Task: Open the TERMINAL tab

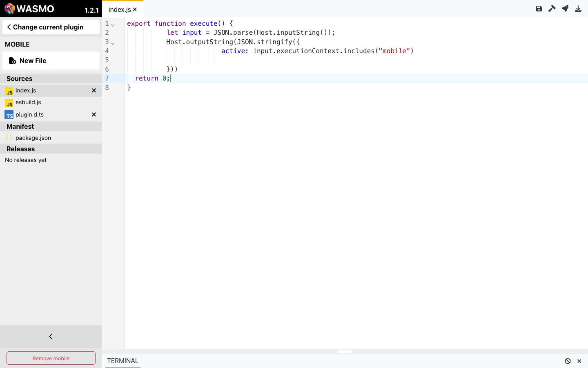Action: [x=122, y=361]
